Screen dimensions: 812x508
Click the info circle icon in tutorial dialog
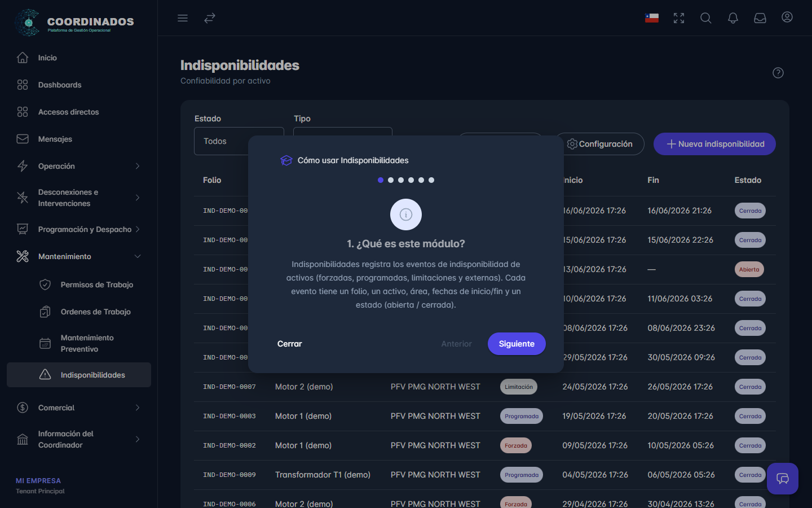coord(406,214)
